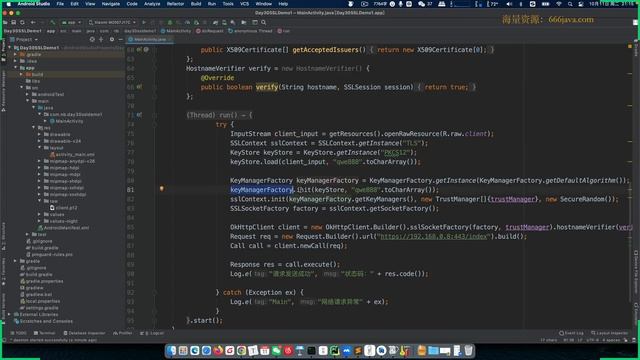Open the Terminal tool window
Image resolution: width=640 pixels, height=360 pixels.
[44, 333]
